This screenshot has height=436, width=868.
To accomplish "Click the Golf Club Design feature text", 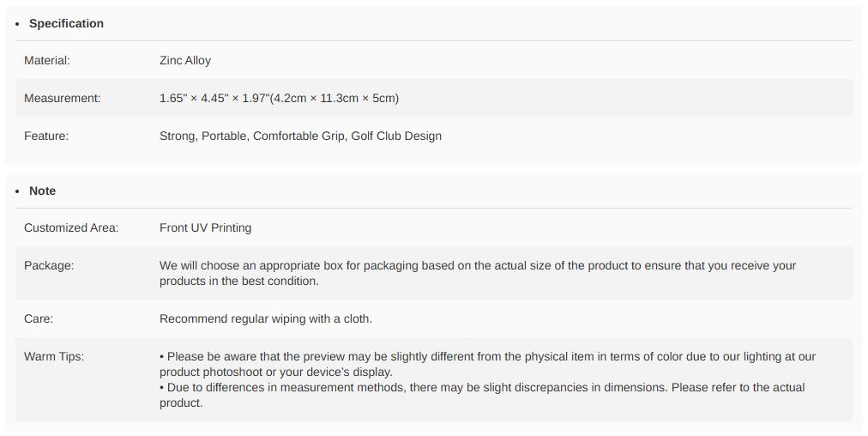I will pos(396,136).
